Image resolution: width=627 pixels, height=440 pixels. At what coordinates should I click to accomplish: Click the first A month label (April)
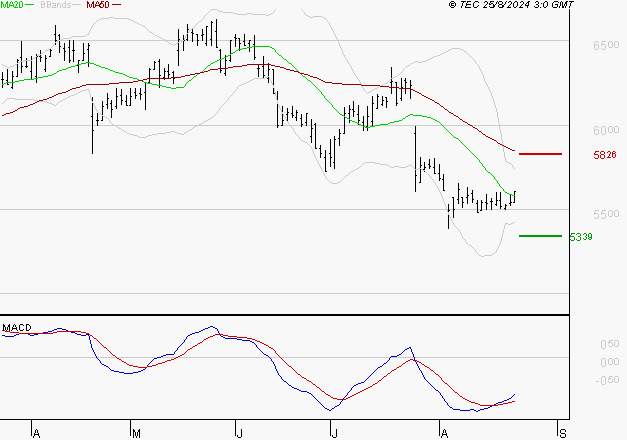click(36, 434)
